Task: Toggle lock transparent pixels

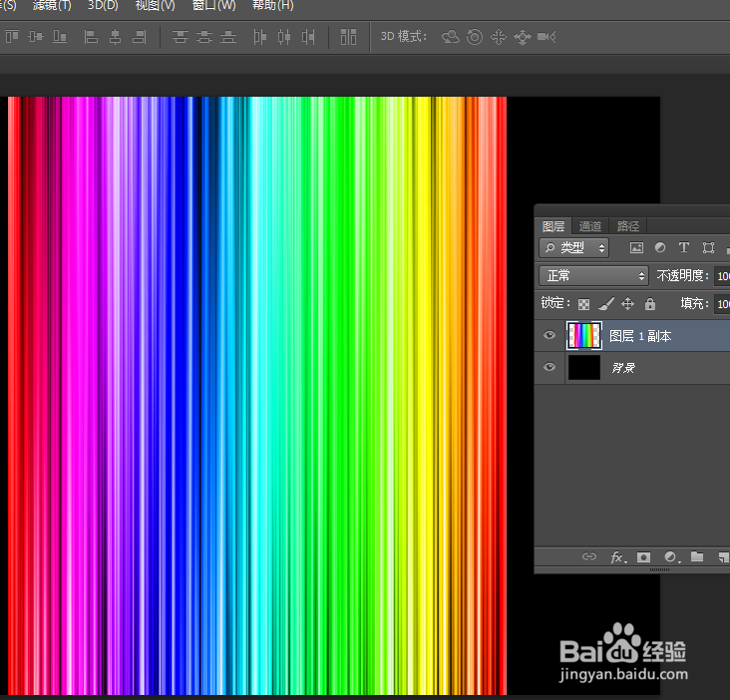Action: [x=583, y=304]
